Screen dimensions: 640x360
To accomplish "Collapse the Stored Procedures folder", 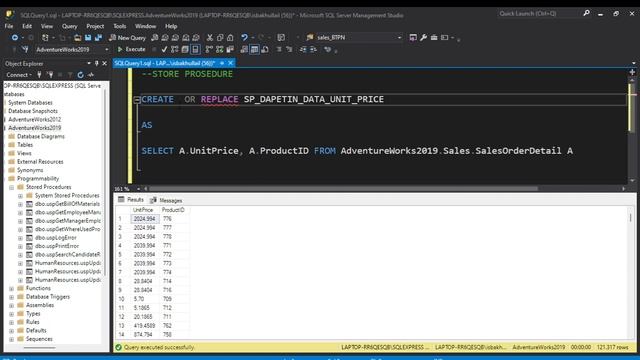I will [x=11, y=187].
